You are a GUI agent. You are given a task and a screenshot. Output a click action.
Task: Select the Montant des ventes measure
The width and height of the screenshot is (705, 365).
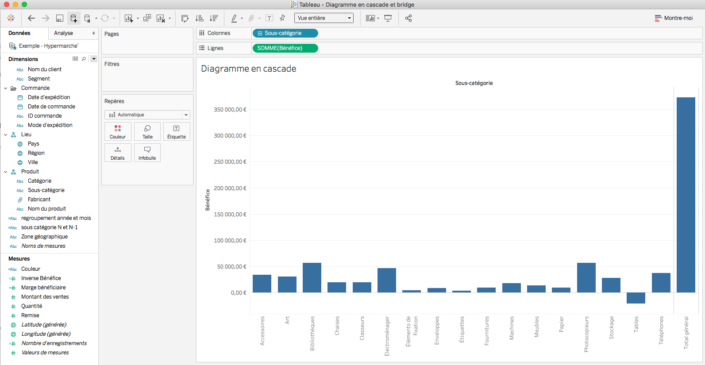tap(45, 297)
